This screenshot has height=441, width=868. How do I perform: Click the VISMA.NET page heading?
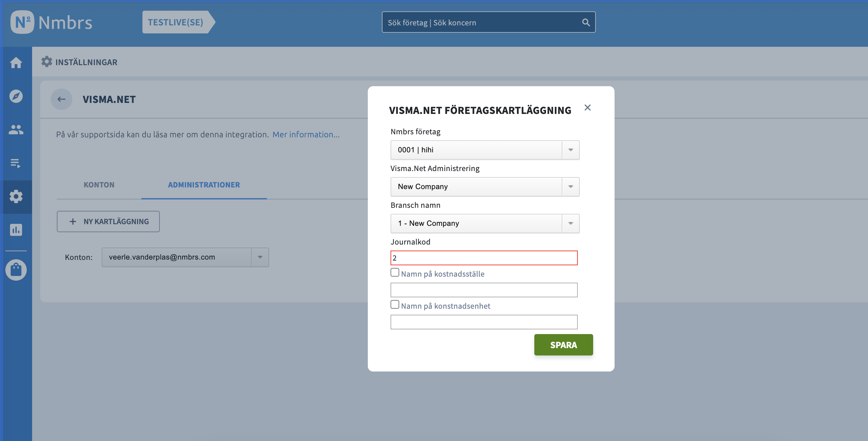click(109, 99)
